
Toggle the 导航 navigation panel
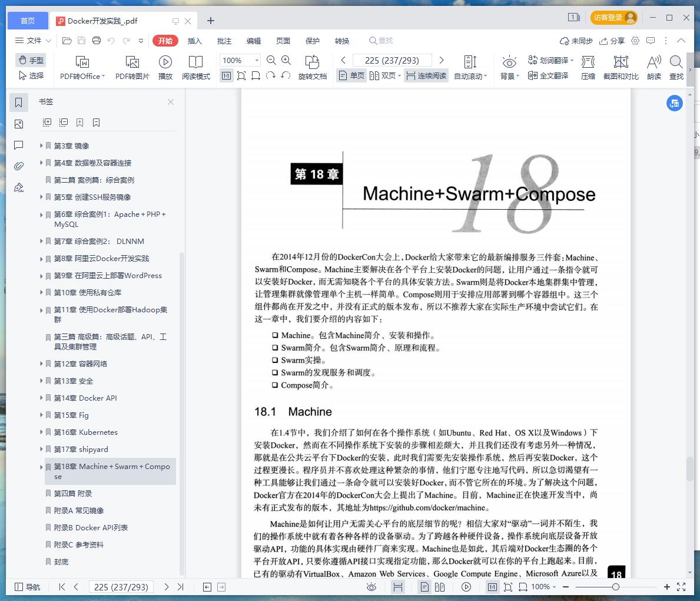tap(28, 587)
